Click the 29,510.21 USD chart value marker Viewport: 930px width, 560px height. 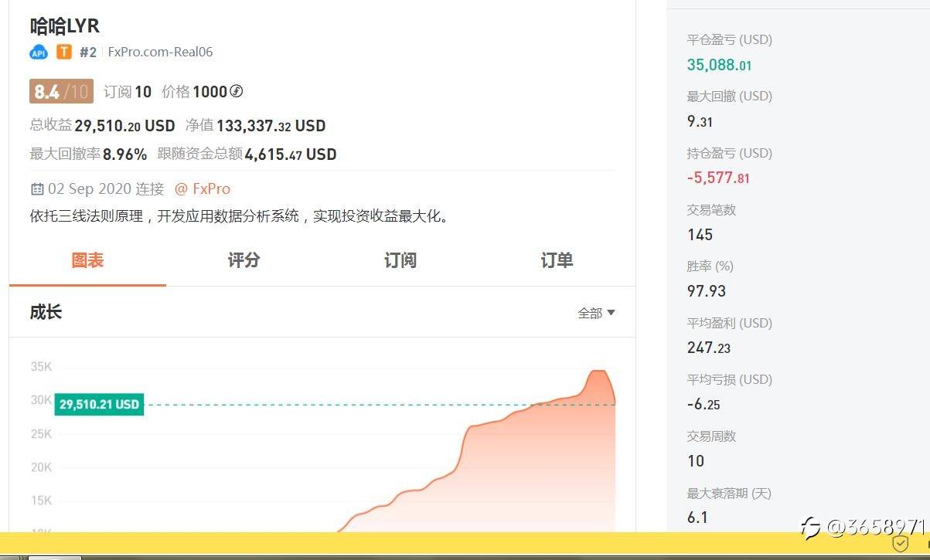pyautogui.click(x=99, y=404)
